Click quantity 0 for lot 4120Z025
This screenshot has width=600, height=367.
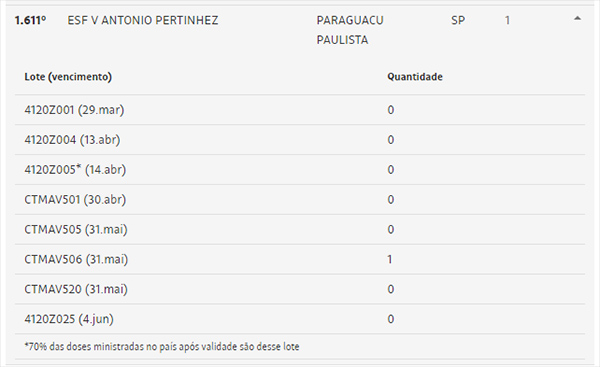pos(391,319)
